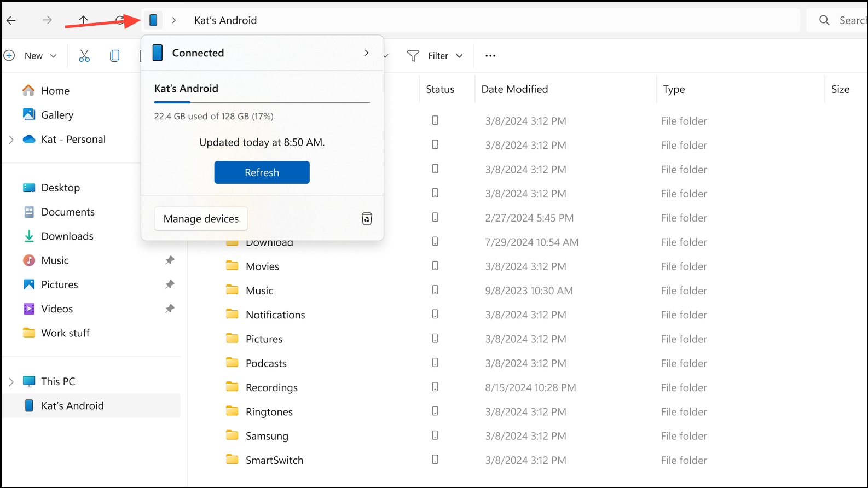Screen dimensions: 868x488
Task: Expand the Connected status chevron
Action: click(367, 53)
